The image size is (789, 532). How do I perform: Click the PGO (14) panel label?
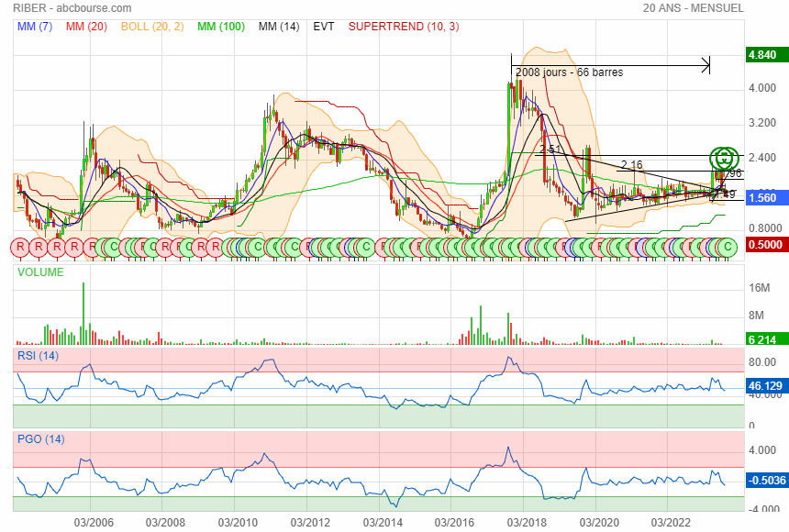[40, 439]
